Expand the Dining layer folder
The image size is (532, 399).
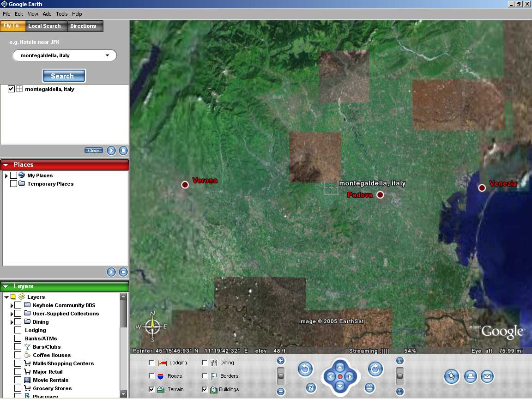pos(12,322)
